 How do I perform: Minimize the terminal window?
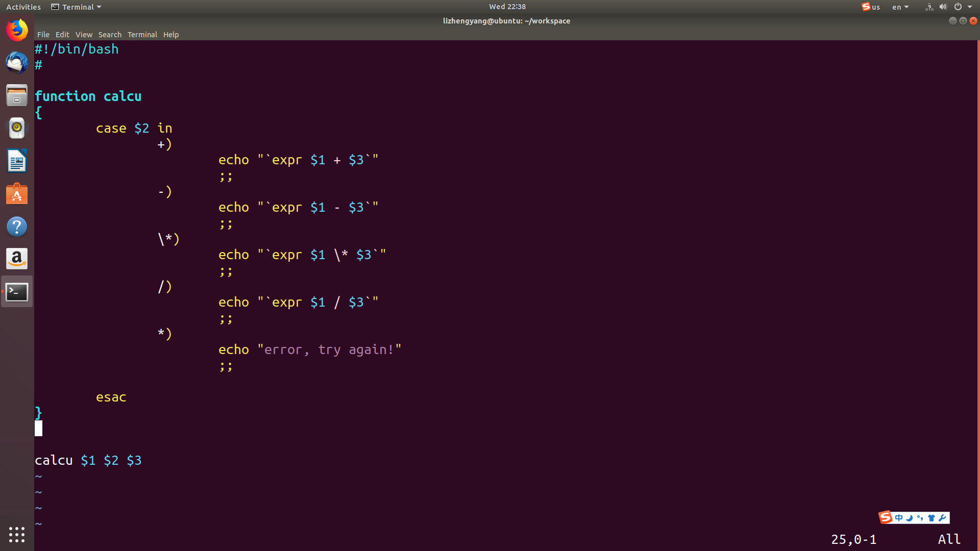click(x=952, y=21)
